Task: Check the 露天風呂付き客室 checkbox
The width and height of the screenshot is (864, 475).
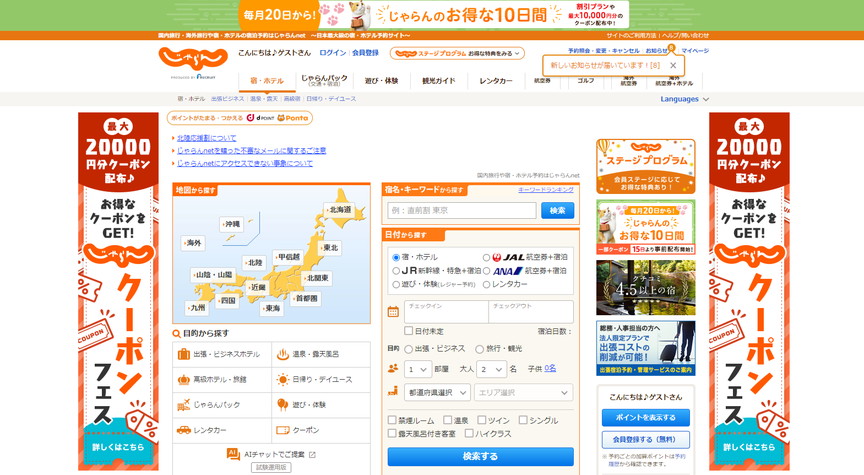Action: [x=392, y=434]
